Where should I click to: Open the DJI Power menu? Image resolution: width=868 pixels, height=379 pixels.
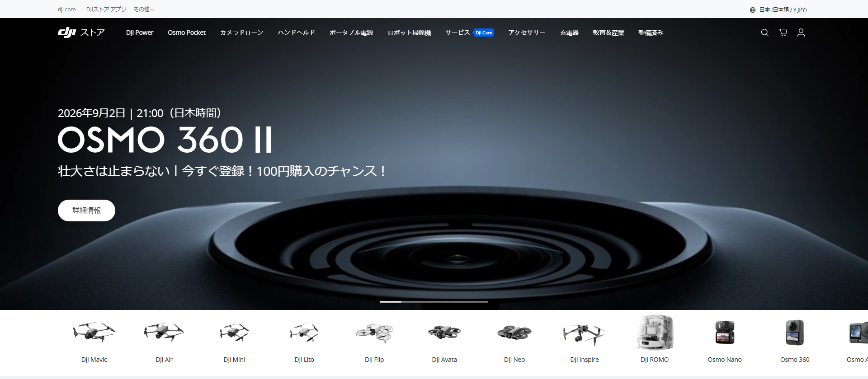tap(140, 33)
